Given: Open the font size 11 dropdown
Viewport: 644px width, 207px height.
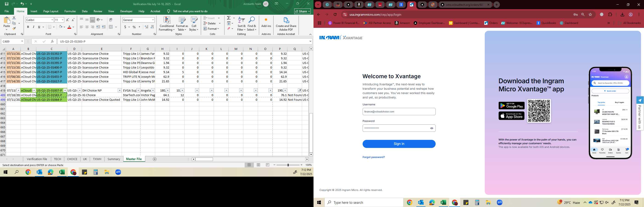Looking at the screenshot, I should 62,20.
